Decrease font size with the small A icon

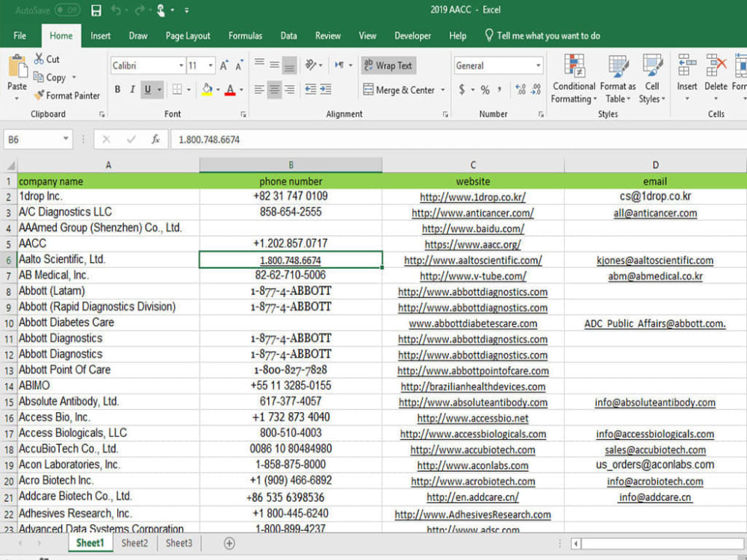(x=239, y=66)
